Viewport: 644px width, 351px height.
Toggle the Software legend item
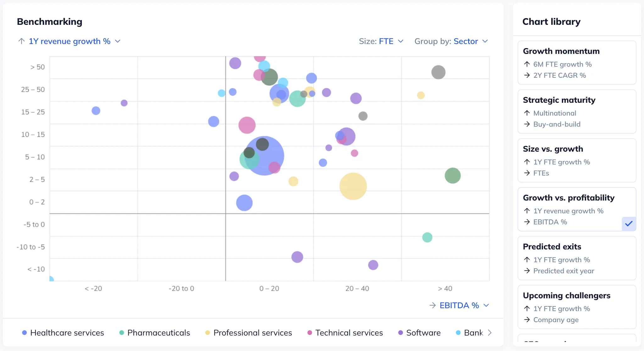coord(419,332)
